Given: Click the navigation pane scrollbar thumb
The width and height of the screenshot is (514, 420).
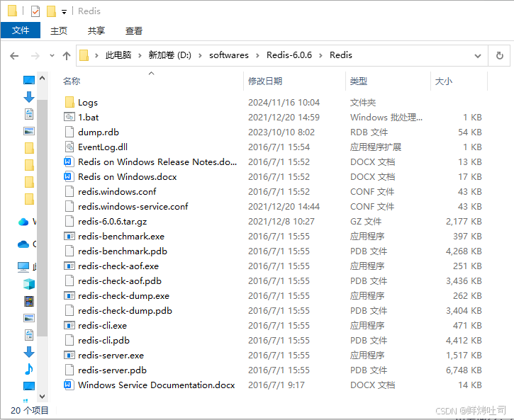Looking at the screenshot, I should [x=43, y=217].
